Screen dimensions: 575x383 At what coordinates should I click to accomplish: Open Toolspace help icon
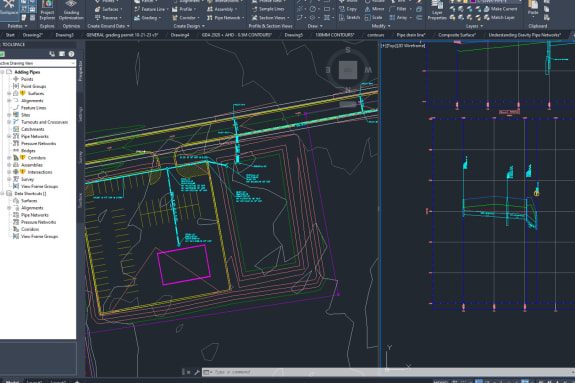click(71, 54)
